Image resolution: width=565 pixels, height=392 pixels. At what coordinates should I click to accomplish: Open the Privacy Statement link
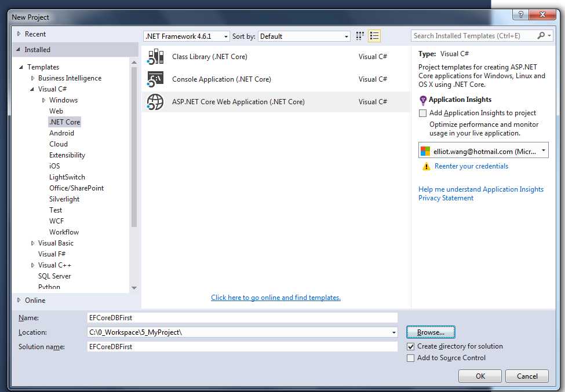pos(446,198)
